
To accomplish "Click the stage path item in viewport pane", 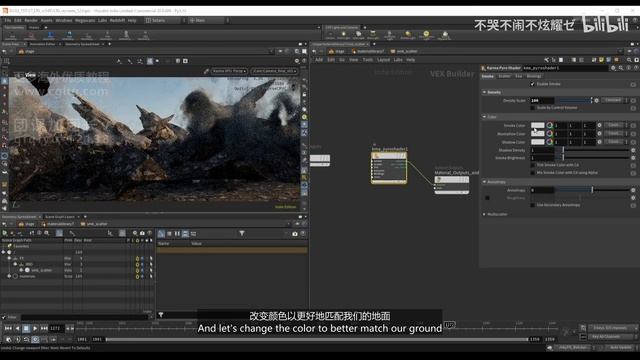I will pos(27,51).
